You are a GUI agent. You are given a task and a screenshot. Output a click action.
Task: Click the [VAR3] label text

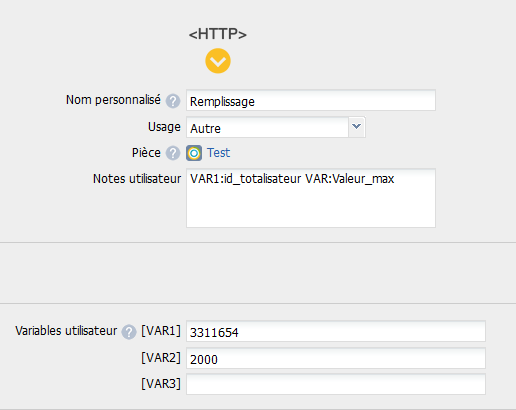click(x=161, y=384)
